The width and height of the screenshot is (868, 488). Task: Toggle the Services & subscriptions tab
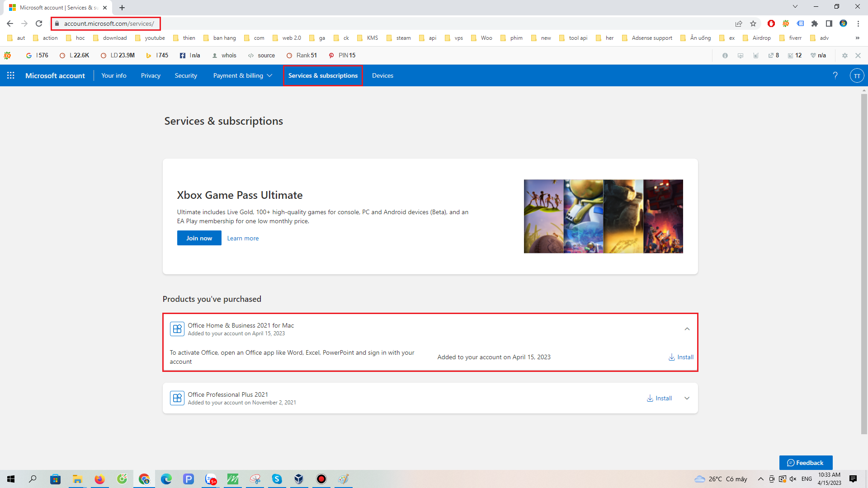point(322,75)
